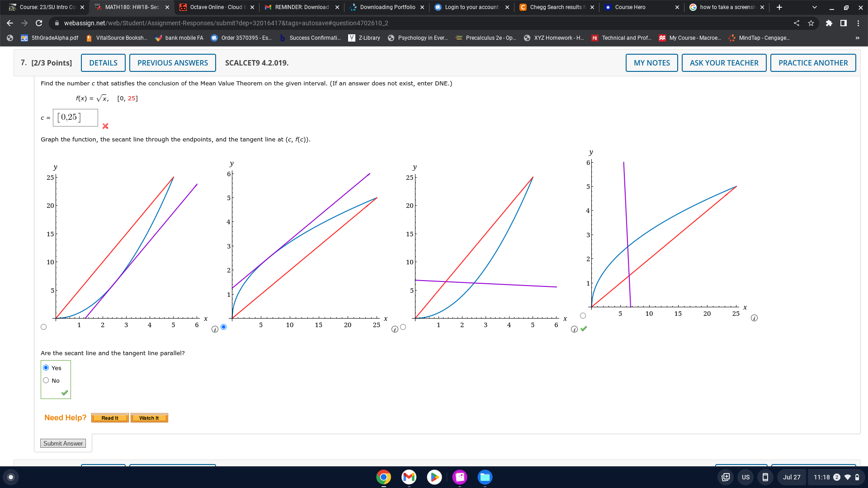Image resolution: width=868 pixels, height=488 pixels.
Task: Expand the hidden bookmarks overflow chevron
Action: tap(857, 38)
